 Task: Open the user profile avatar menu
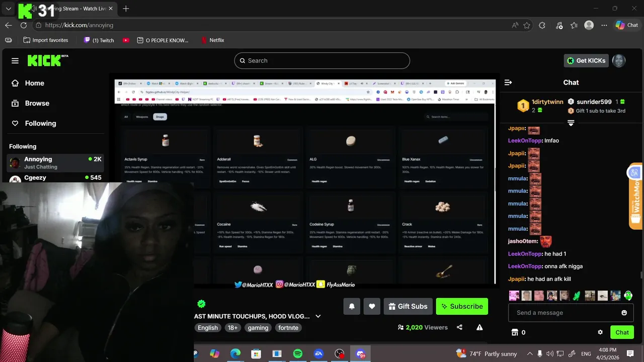coord(619,61)
